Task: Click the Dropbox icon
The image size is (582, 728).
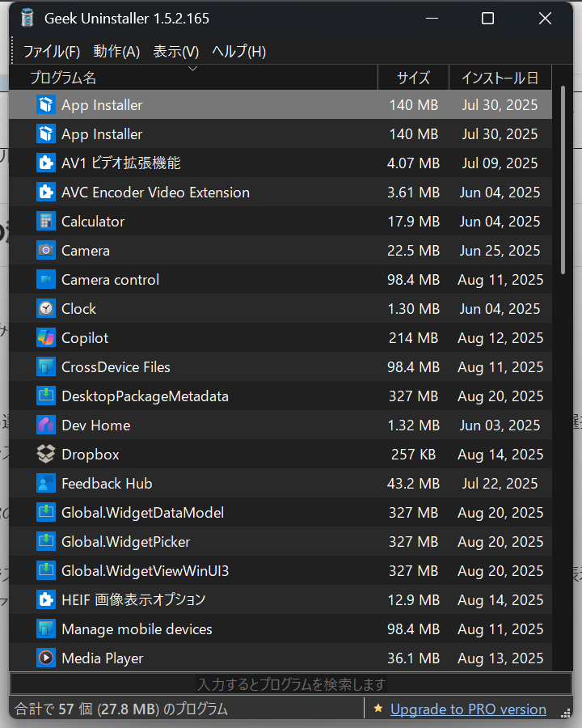Action: pos(46,455)
